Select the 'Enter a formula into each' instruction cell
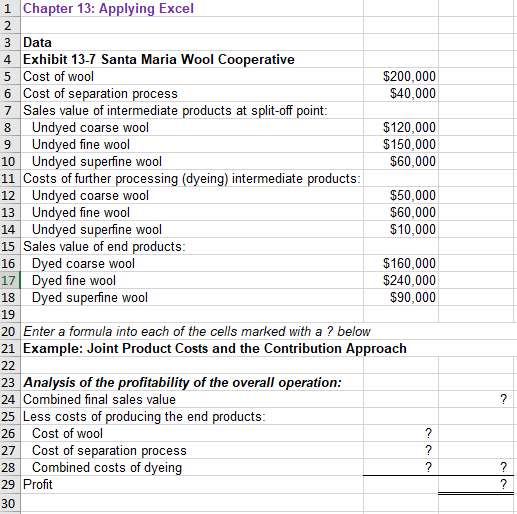Screen dimensions: 517x514 [x=197, y=332]
